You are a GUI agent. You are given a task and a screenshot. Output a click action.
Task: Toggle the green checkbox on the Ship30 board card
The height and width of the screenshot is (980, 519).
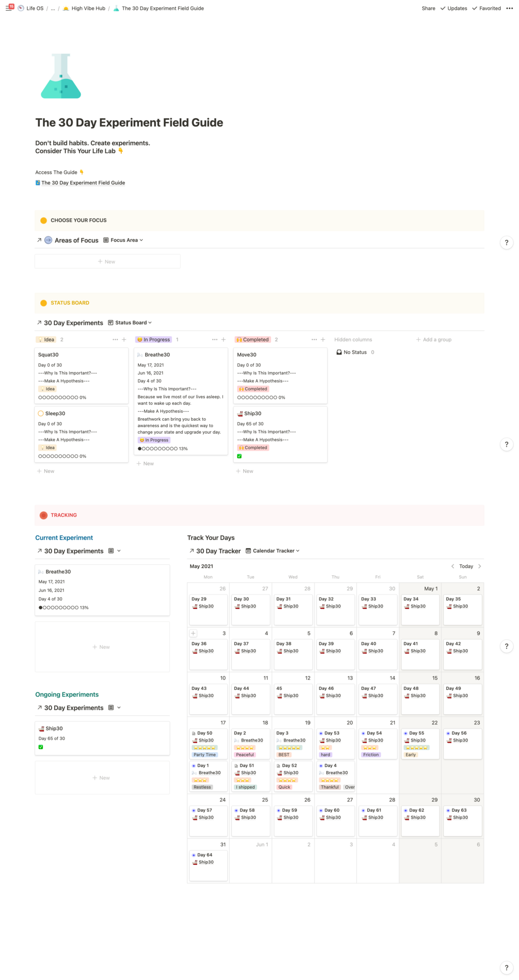click(x=240, y=456)
